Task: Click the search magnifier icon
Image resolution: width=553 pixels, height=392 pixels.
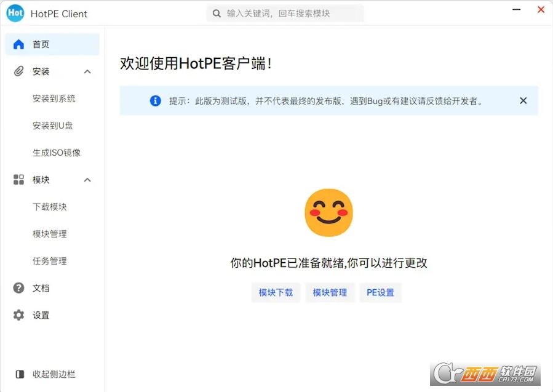Action: (x=217, y=14)
